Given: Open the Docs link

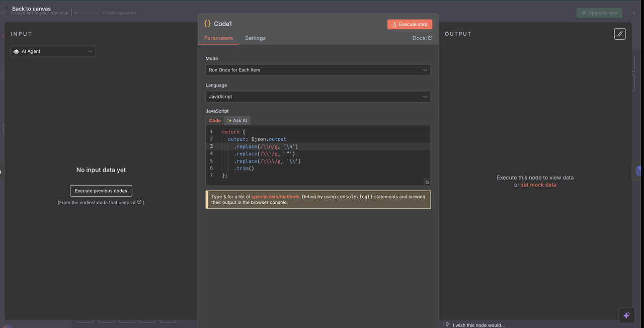Looking at the screenshot, I should [422, 38].
